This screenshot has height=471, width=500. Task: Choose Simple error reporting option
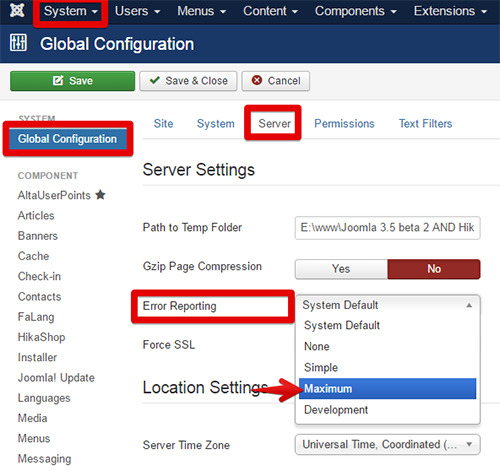[387, 368]
